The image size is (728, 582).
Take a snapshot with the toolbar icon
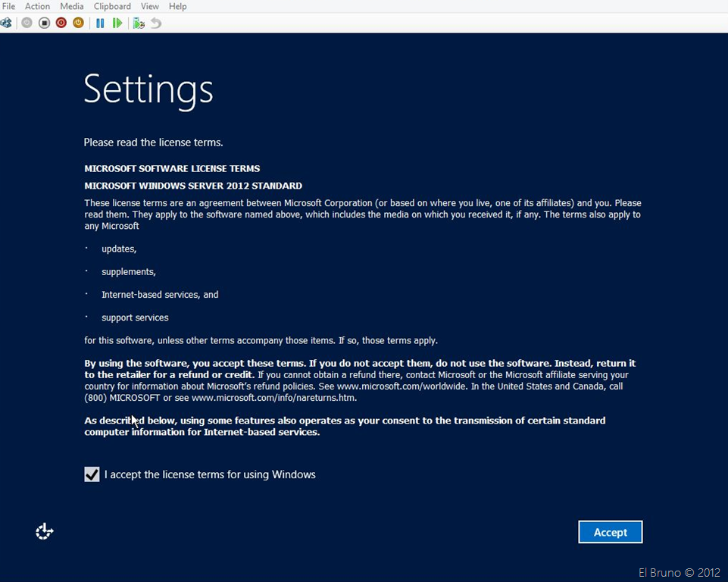tap(139, 23)
